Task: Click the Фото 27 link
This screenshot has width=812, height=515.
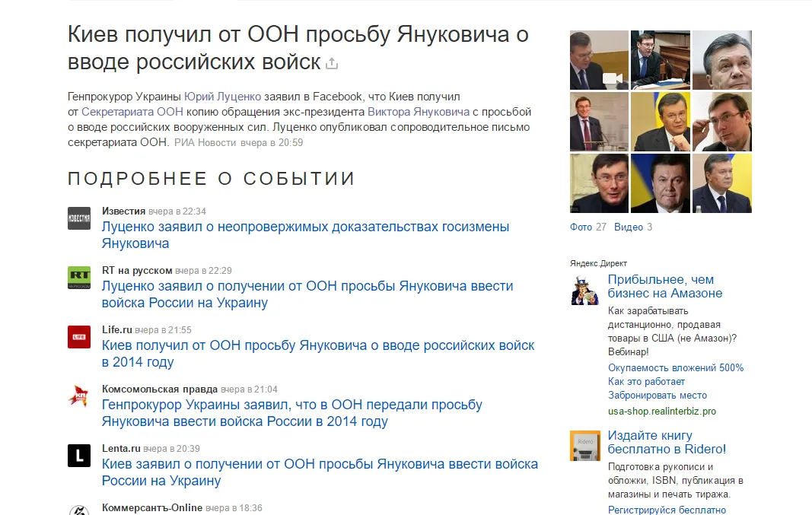Action: [588, 227]
